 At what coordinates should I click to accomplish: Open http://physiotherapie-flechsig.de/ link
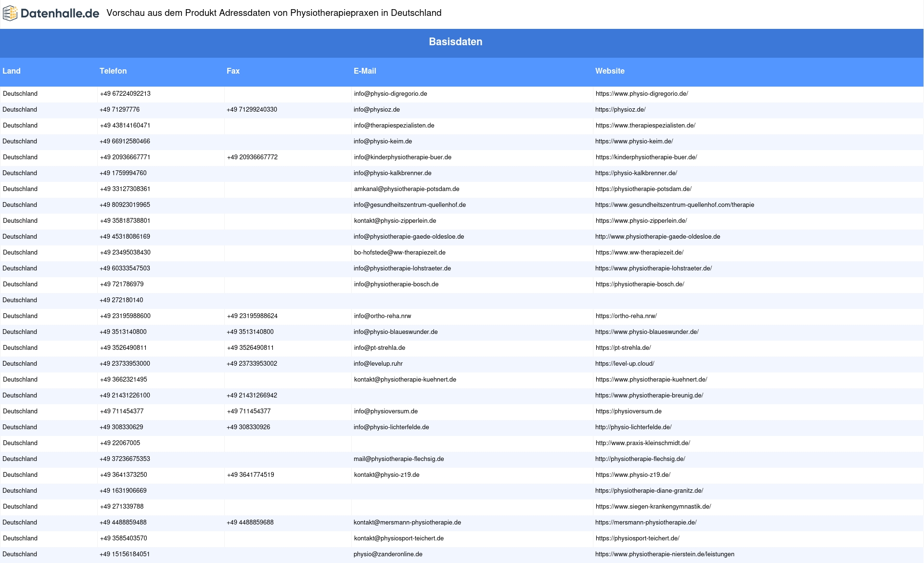640,459
